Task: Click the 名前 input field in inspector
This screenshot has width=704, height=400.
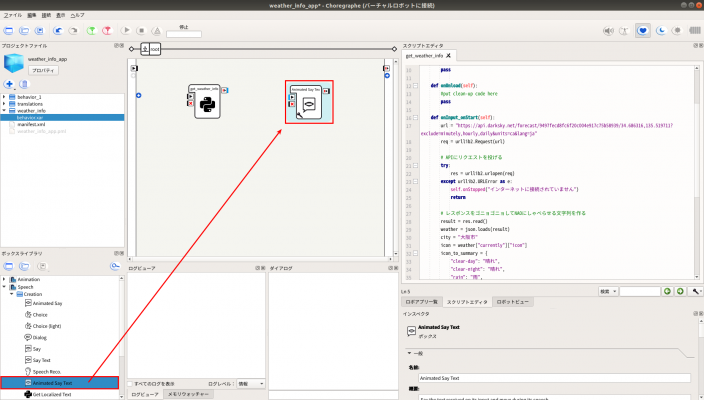Action: [x=555, y=378]
